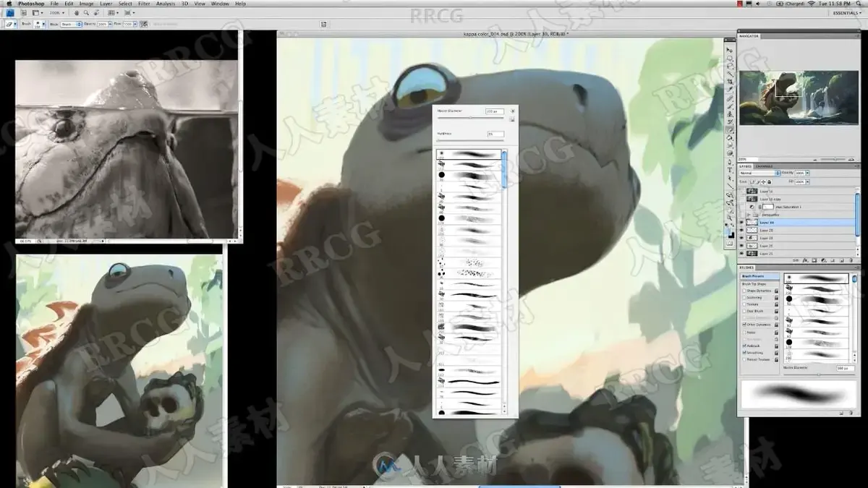Viewport: 868px width, 488px height.
Task: Hide Layer 30 using its eye icon
Action: coord(742,223)
